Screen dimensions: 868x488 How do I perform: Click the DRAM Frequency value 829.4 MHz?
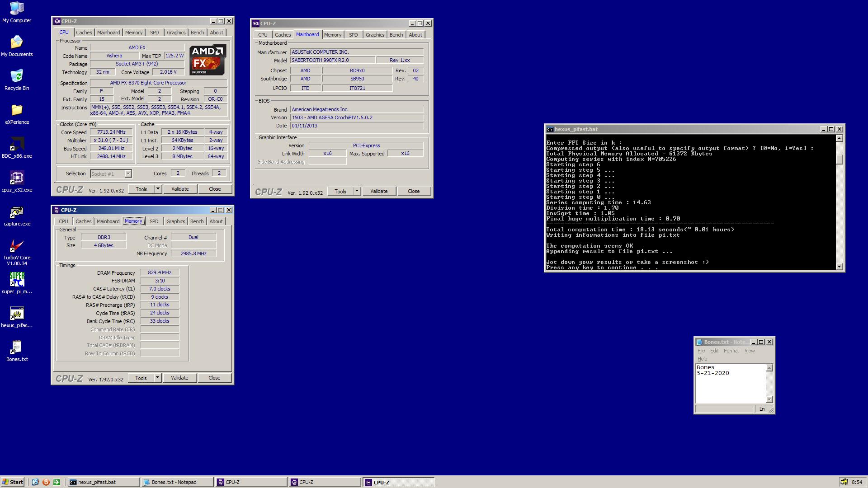(160, 273)
